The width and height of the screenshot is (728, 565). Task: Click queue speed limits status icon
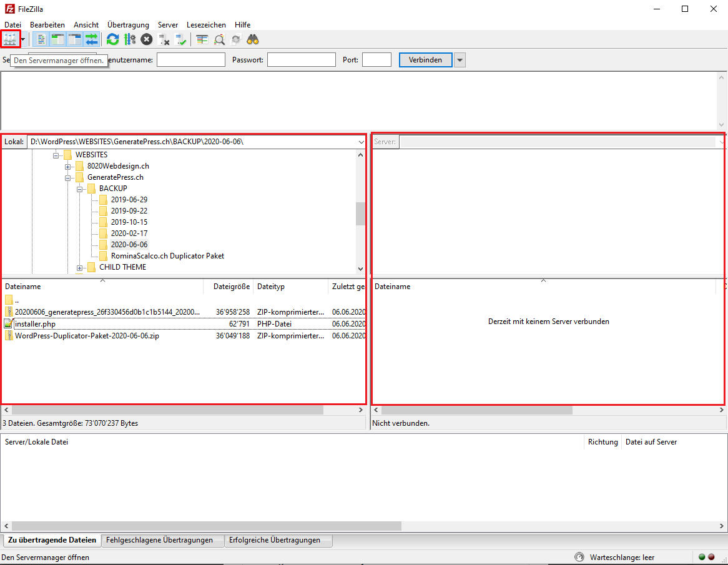(579, 557)
